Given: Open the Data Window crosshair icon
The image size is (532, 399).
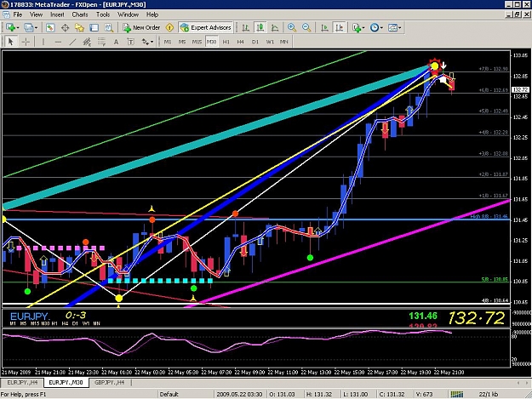Looking at the screenshot, I should click(x=65, y=28).
